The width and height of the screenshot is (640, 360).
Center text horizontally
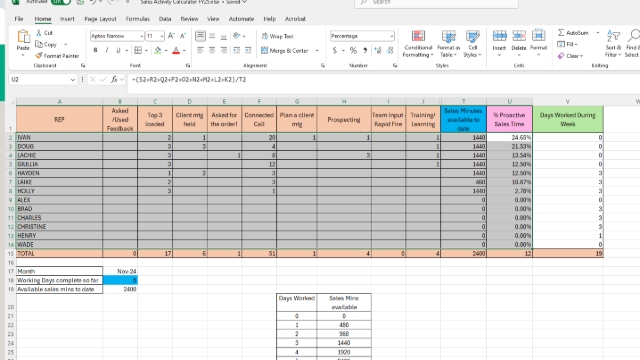(212, 50)
